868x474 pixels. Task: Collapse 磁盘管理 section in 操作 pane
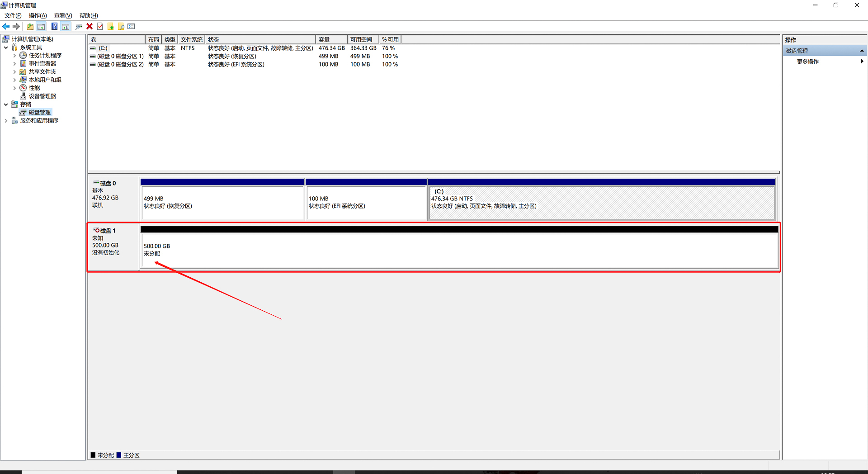tap(862, 51)
